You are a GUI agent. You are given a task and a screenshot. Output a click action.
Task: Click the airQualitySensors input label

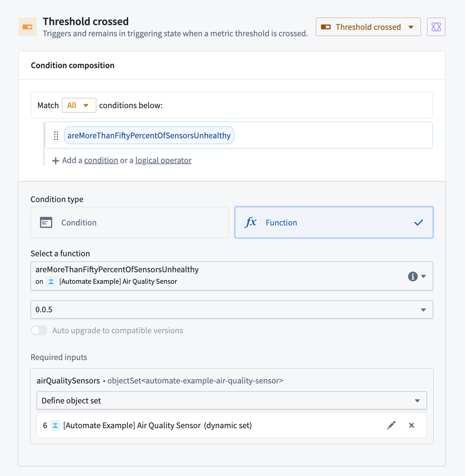68,381
